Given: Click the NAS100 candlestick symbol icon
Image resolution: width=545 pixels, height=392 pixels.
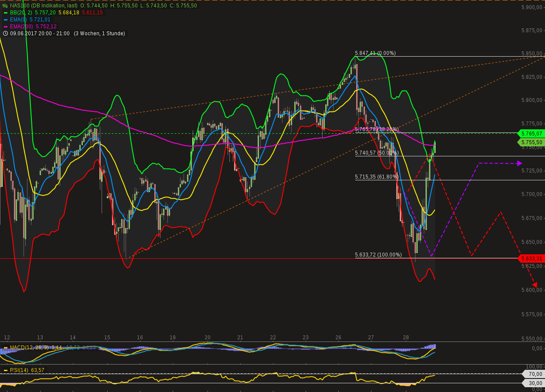Looking at the screenshot, I should coord(4,6).
